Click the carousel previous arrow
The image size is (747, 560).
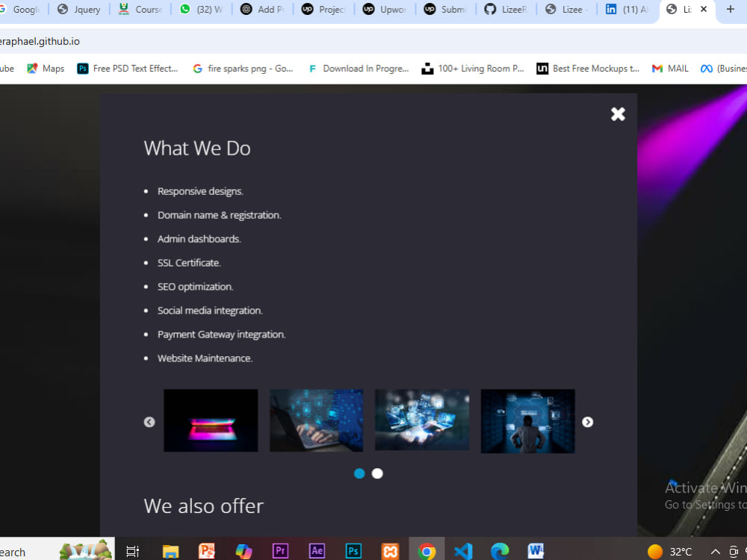[x=149, y=422]
